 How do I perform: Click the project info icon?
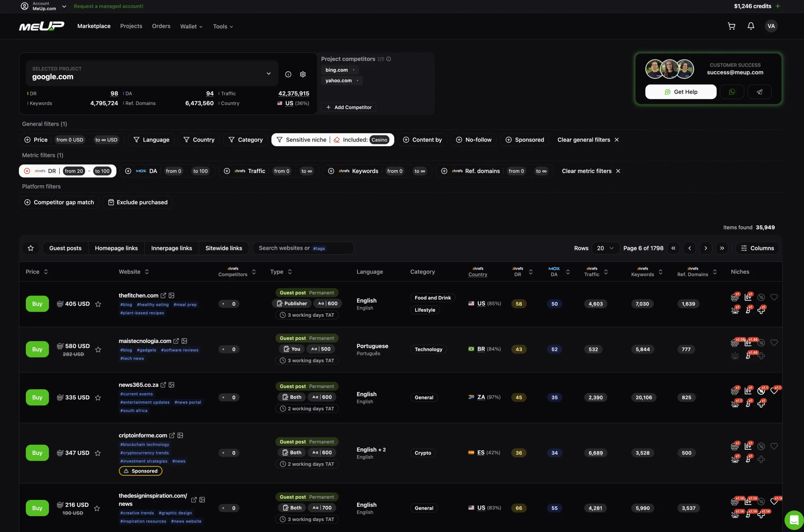[x=288, y=74]
